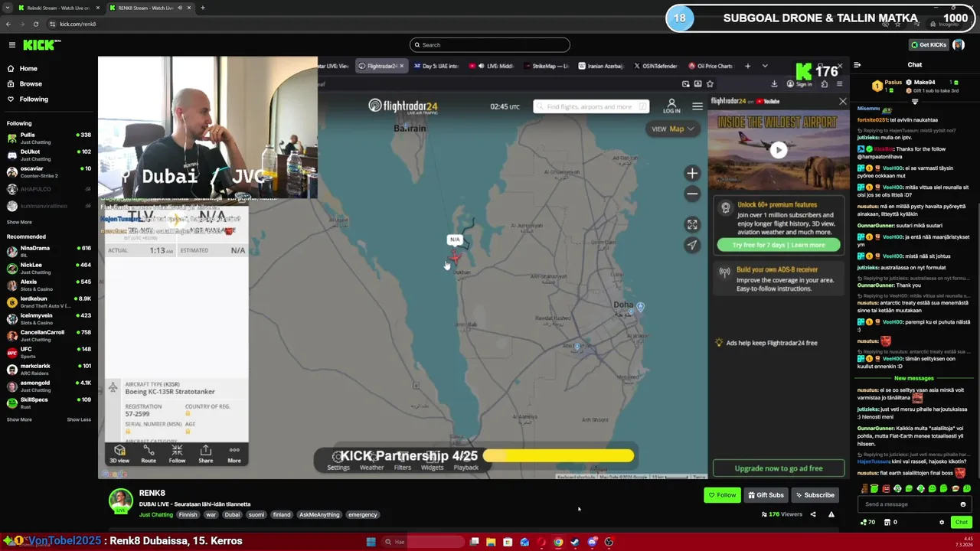This screenshot has width=980, height=551.
Task: Open NinaDrama recommended channel
Action: click(49, 251)
